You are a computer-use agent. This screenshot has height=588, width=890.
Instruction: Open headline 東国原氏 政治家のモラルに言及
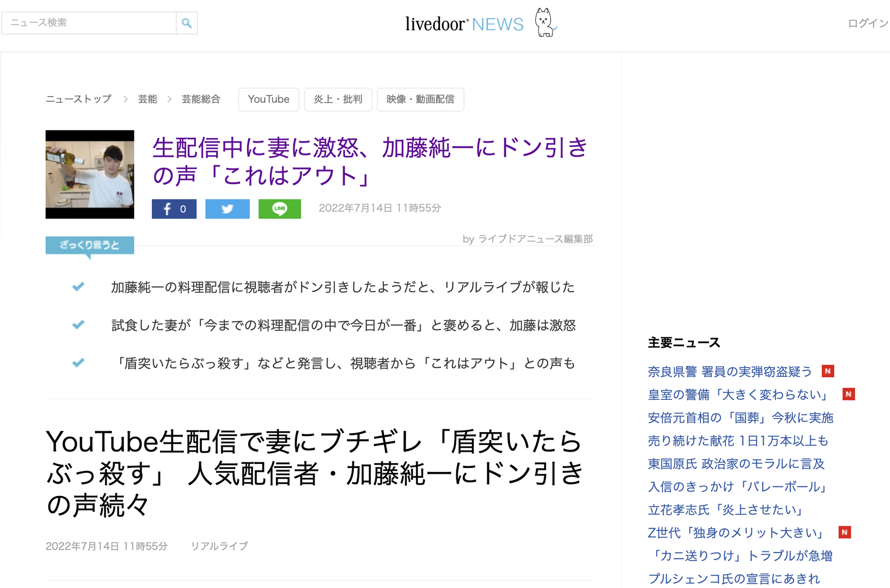(736, 464)
